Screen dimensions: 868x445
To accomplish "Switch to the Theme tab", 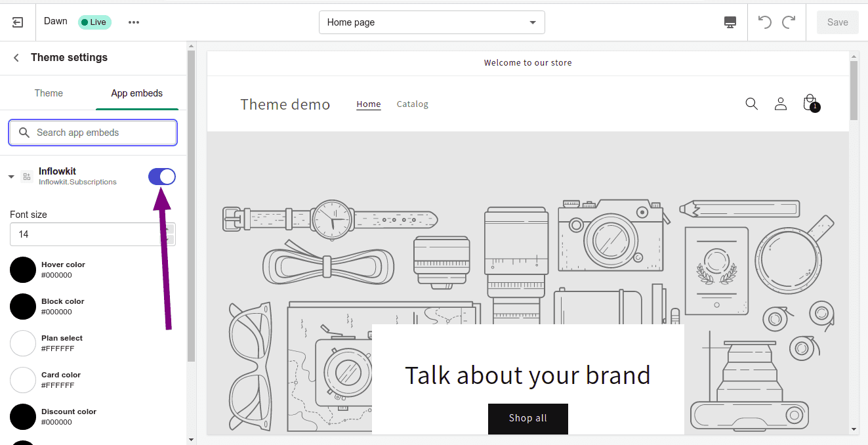I will (x=49, y=93).
